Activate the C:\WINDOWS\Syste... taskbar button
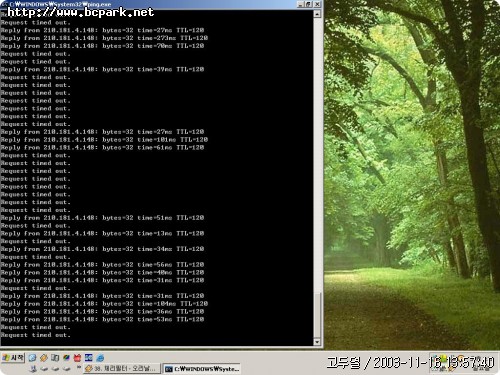 pos(202,369)
